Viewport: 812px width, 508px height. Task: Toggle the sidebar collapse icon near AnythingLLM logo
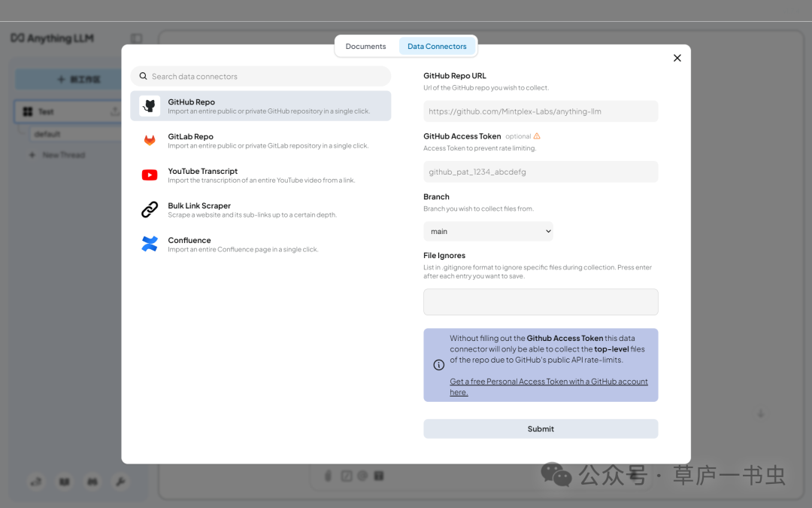[x=136, y=38]
